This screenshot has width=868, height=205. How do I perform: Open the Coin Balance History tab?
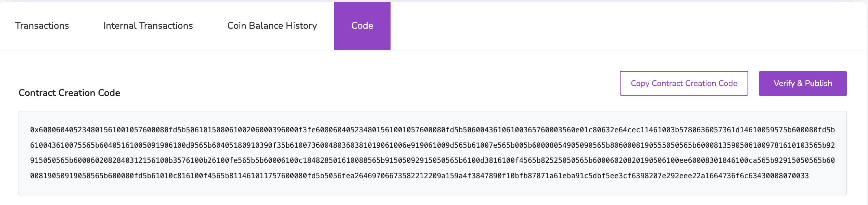coord(272,26)
